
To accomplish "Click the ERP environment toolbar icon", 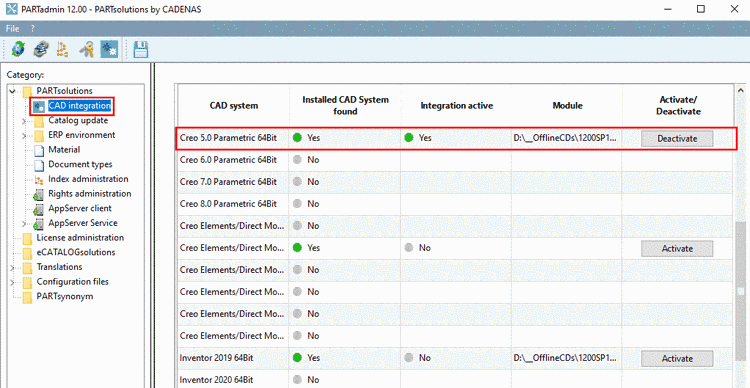I will (x=41, y=49).
